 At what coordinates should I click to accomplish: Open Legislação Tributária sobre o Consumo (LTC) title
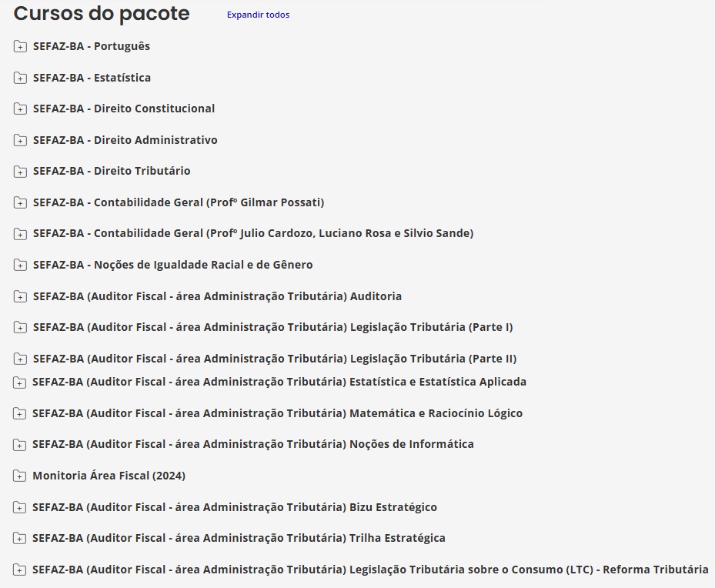click(370, 570)
